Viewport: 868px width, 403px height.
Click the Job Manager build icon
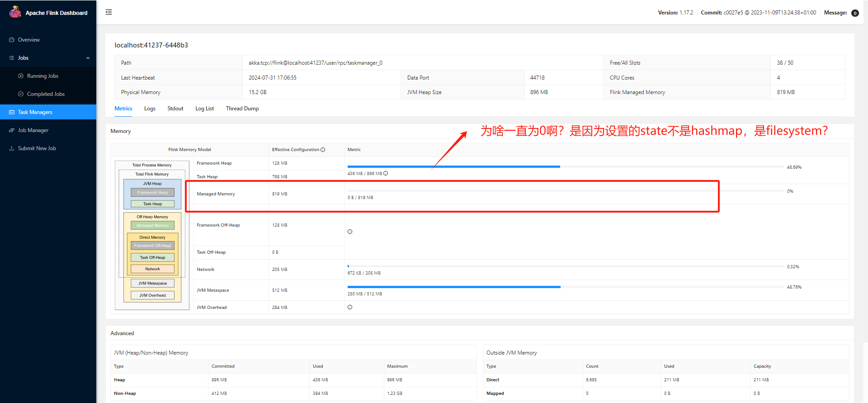[12, 130]
